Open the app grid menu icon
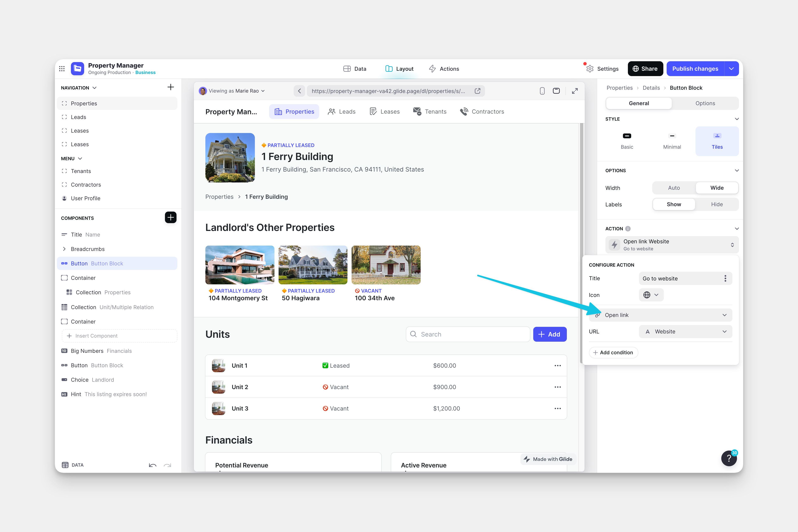Screen dimensions: 798x532 [x=62, y=69]
